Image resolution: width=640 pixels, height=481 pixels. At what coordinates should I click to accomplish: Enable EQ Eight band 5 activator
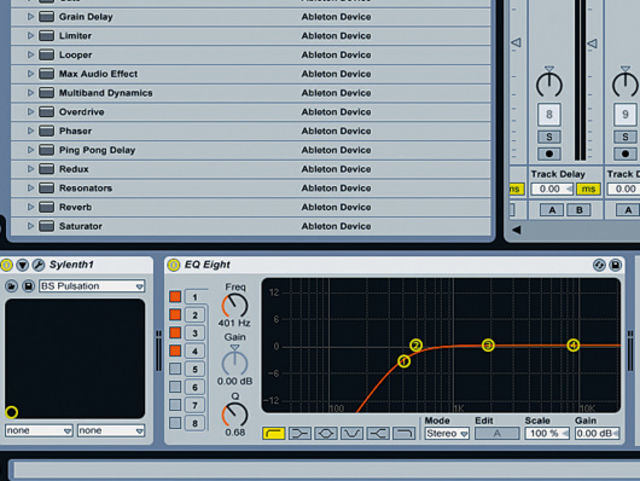(176, 369)
